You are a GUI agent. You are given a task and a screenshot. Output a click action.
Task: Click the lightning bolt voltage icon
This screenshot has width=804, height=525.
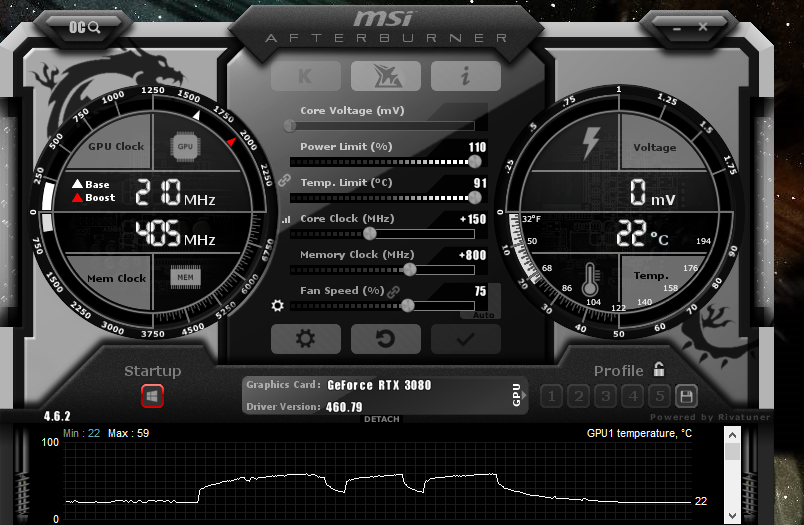coord(591,143)
